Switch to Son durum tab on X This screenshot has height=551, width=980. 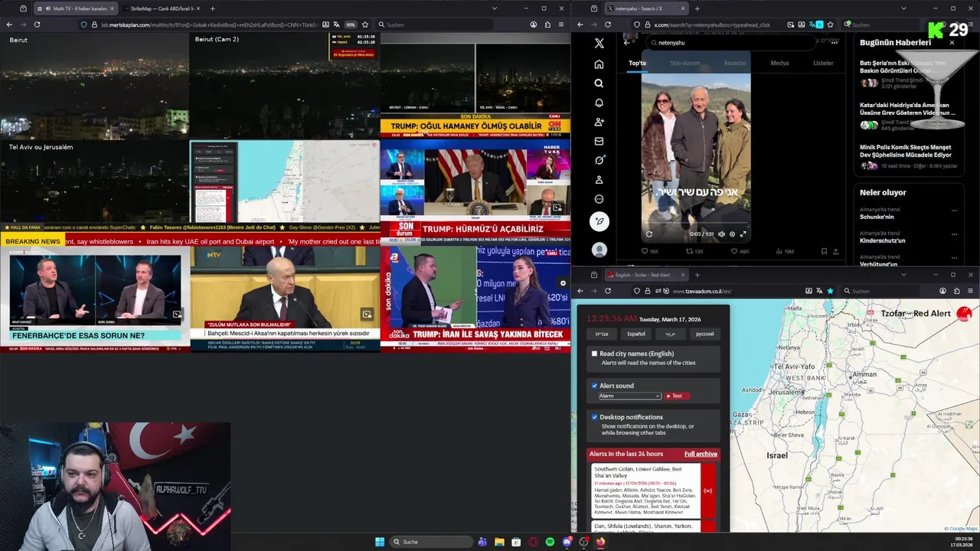pos(684,63)
